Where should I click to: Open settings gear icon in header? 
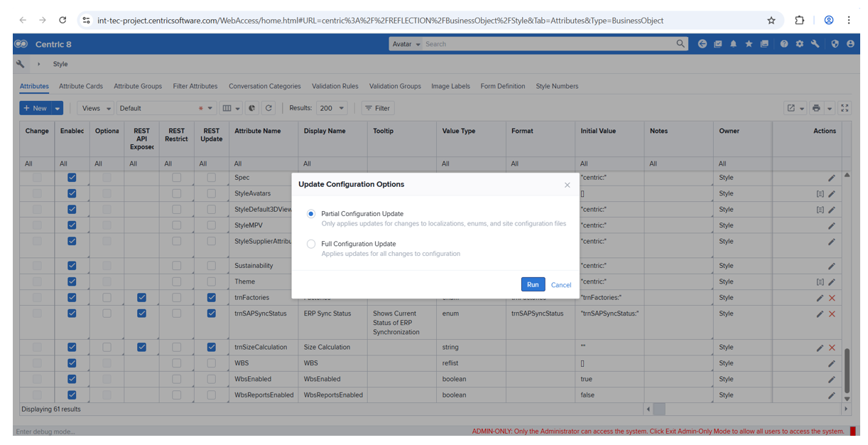[x=800, y=44]
